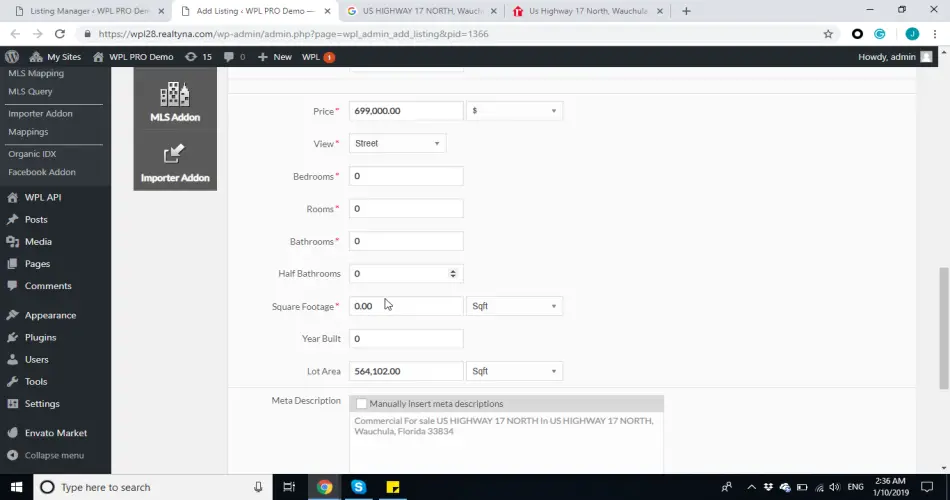Open Skype from the Windows taskbar
The width and height of the screenshot is (950, 500).
pyautogui.click(x=359, y=487)
